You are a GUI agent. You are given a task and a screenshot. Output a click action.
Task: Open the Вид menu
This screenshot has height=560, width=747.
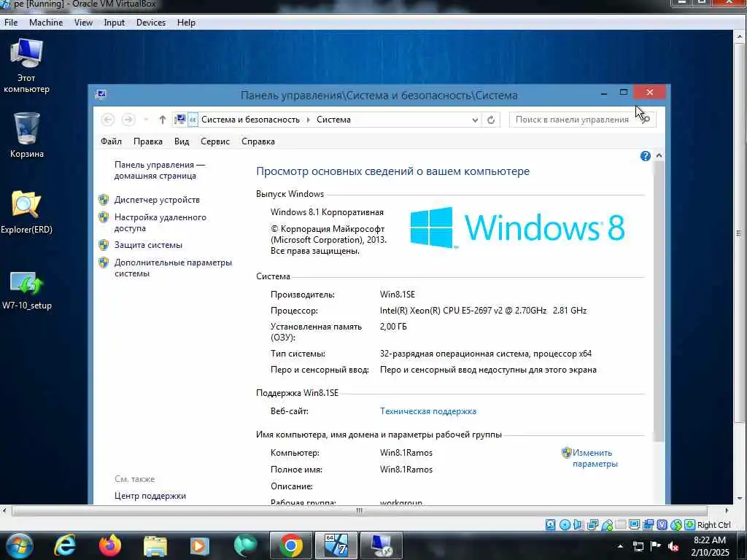pyautogui.click(x=182, y=141)
